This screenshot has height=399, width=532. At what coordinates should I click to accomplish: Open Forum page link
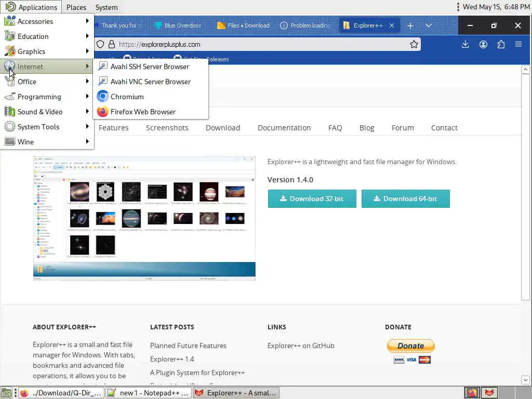pyautogui.click(x=403, y=128)
